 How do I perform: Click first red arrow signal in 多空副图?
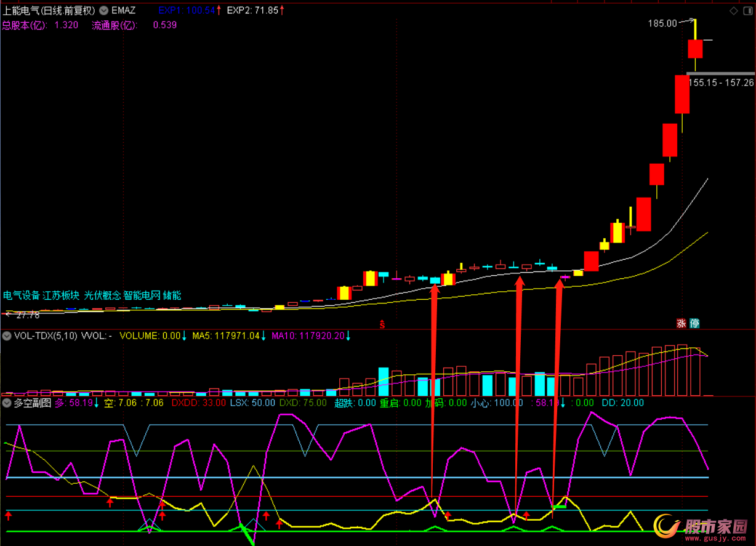click(x=9, y=515)
